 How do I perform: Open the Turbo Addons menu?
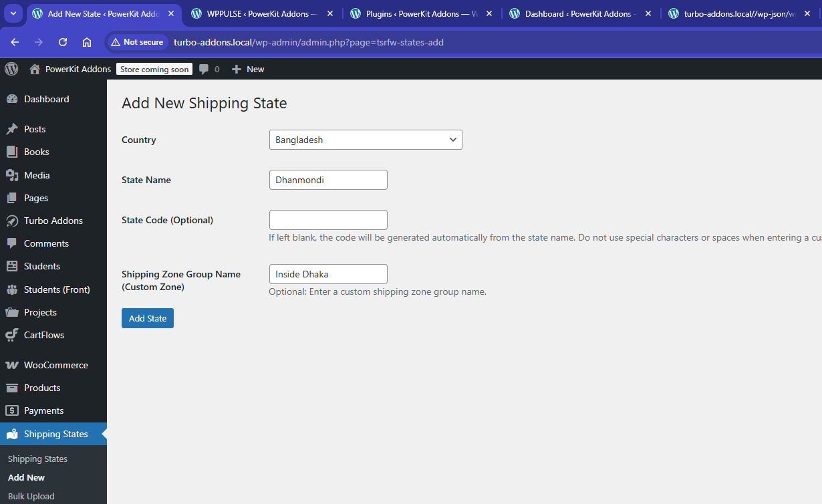pyautogui.click(x=53, y=221)
